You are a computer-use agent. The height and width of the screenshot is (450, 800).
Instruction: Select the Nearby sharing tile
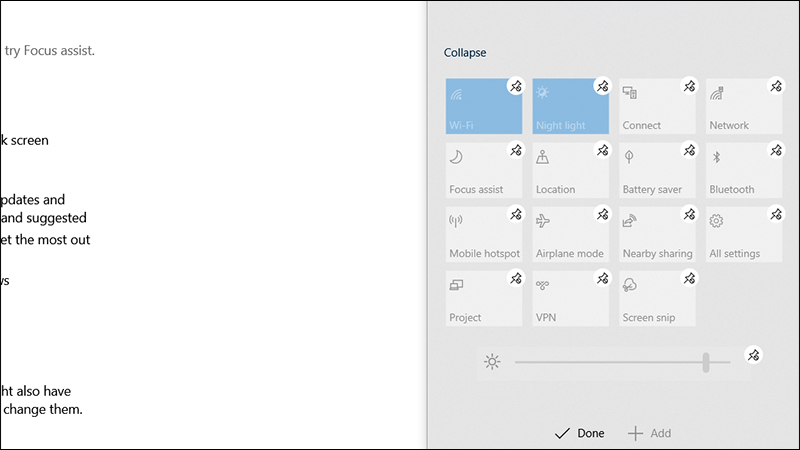pos(655,235)
